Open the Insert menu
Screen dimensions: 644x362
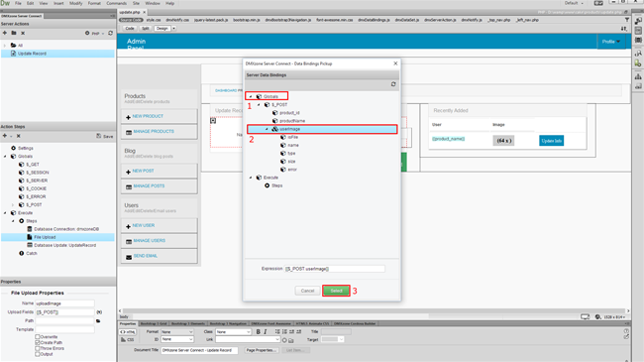[58, 3]
